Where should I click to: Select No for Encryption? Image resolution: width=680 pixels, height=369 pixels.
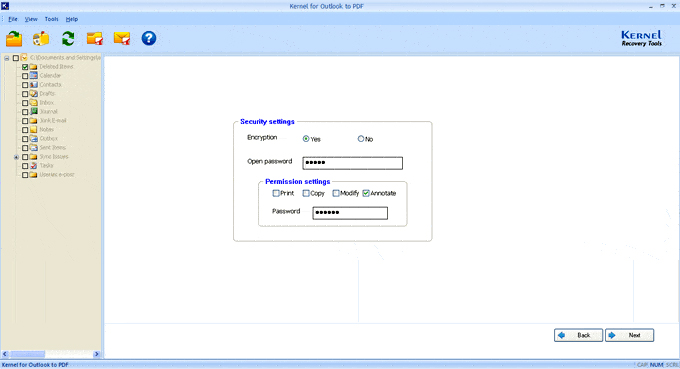tap(361, 139)
